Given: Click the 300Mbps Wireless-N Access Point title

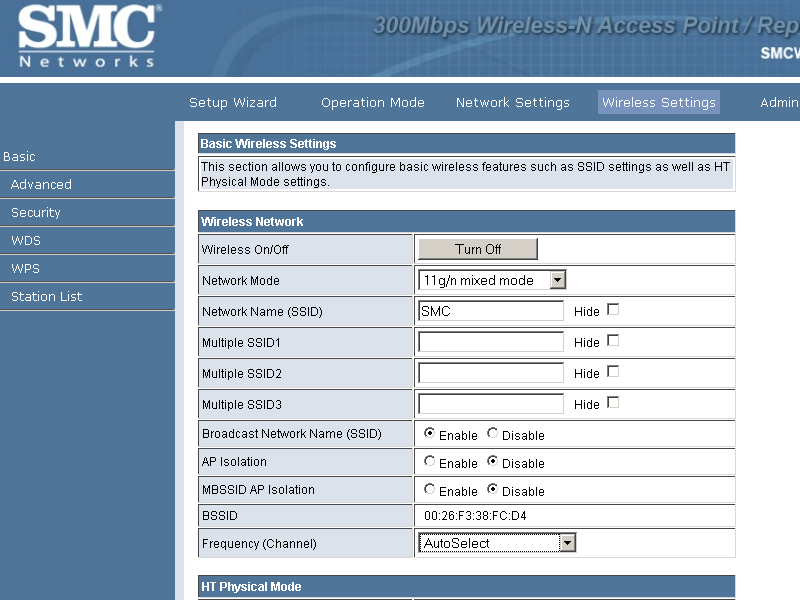Looking at the screenshot, I should point(587,26).
